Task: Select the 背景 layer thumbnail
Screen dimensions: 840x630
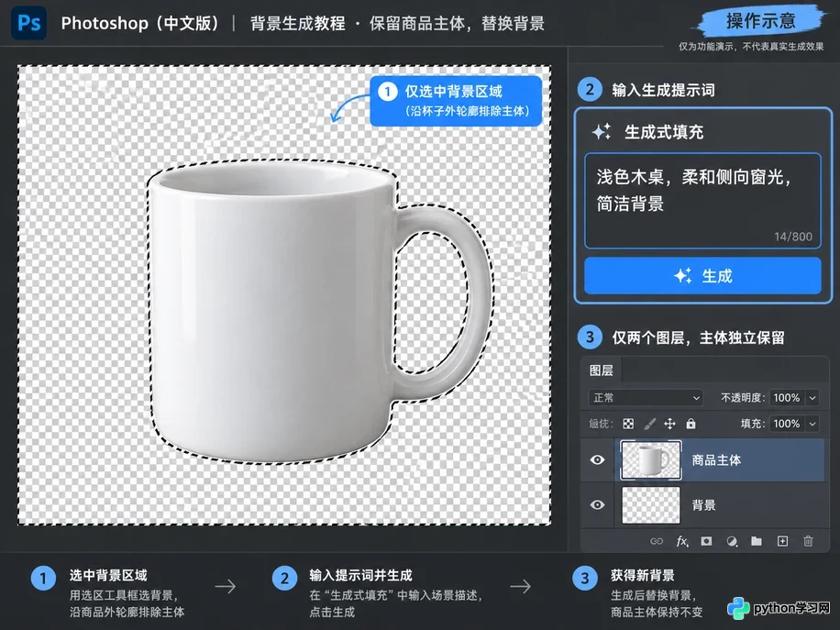Action: [651, 504]
